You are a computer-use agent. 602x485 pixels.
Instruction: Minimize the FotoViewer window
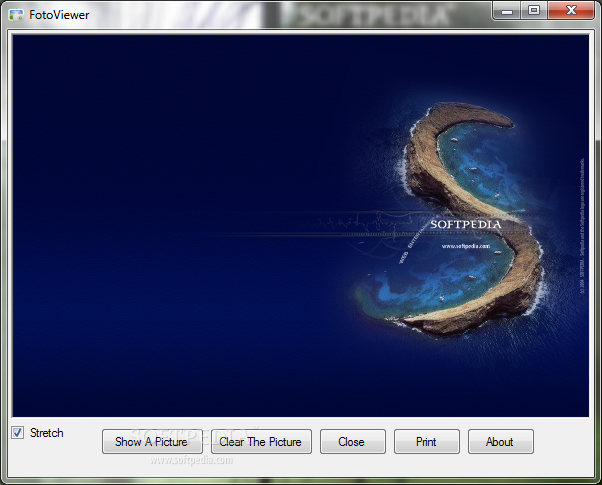pos(506,10)
